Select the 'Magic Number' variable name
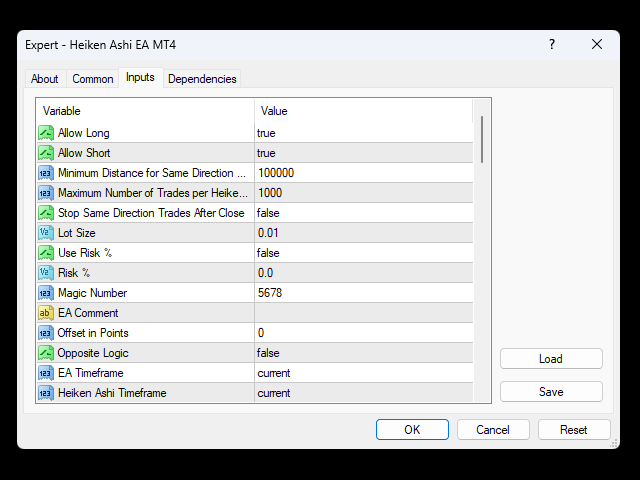This screenshot has width=640, height=480. (93, 293)
